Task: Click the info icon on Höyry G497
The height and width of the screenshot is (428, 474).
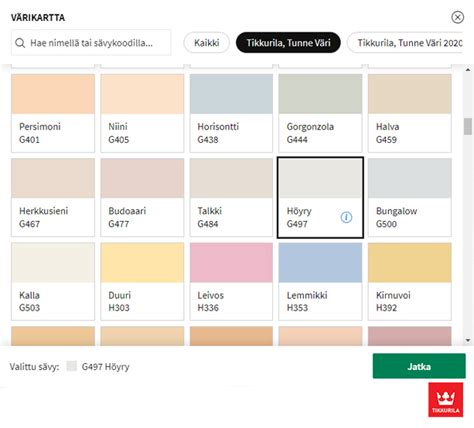Action: 346,217
